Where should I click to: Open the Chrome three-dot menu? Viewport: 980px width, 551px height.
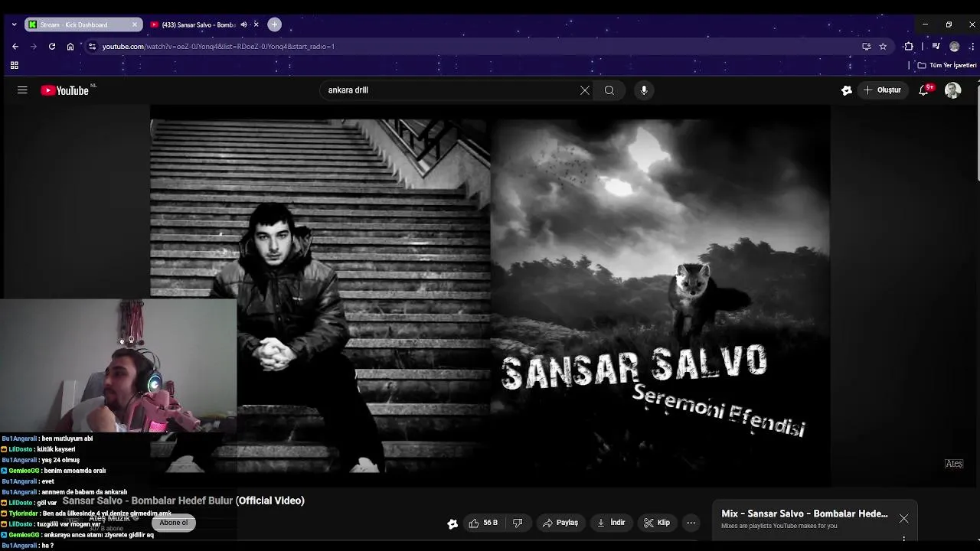point(972,47)
